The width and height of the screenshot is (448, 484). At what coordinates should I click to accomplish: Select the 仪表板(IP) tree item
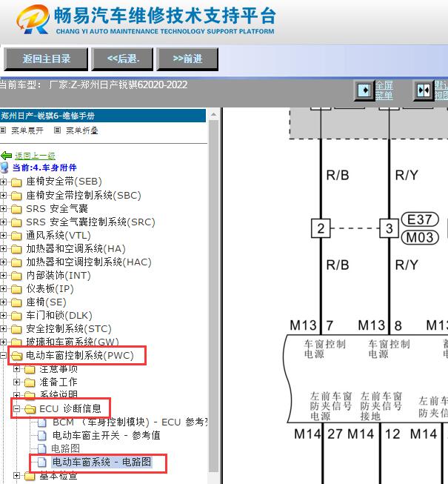(50, 289)
